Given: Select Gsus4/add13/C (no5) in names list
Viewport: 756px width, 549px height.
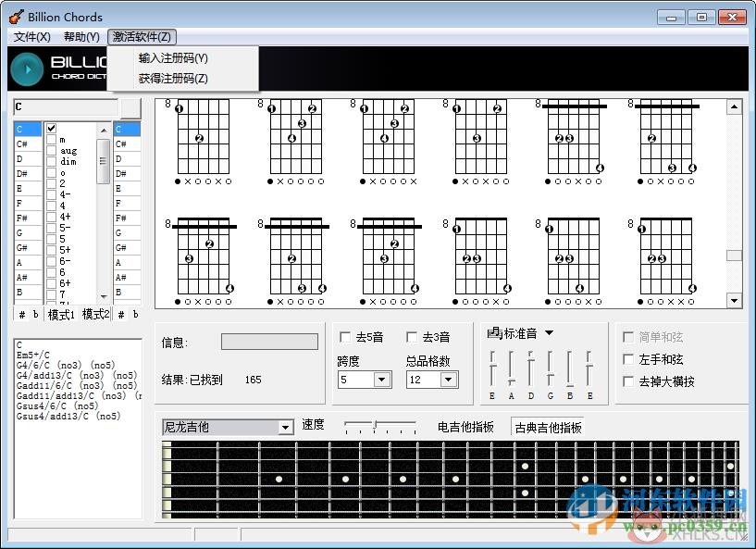Looking at the screenshot, I should point(68,416).
